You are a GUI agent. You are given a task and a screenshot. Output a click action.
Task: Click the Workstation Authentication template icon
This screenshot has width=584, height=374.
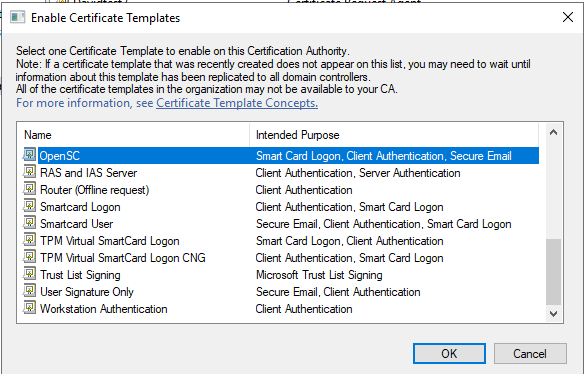tap(29, 308)
